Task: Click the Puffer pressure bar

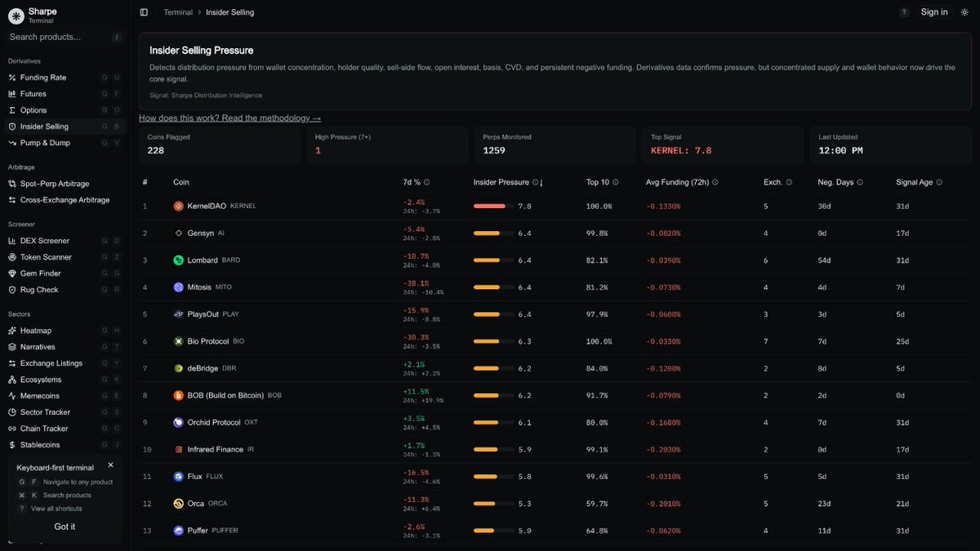Action: pos(483,531)
